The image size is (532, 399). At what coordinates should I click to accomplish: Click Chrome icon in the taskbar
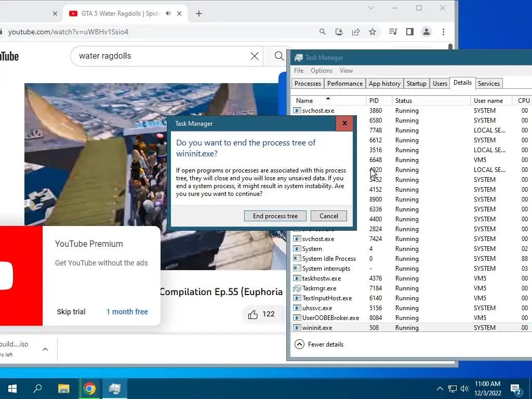(x=89, y=389)
